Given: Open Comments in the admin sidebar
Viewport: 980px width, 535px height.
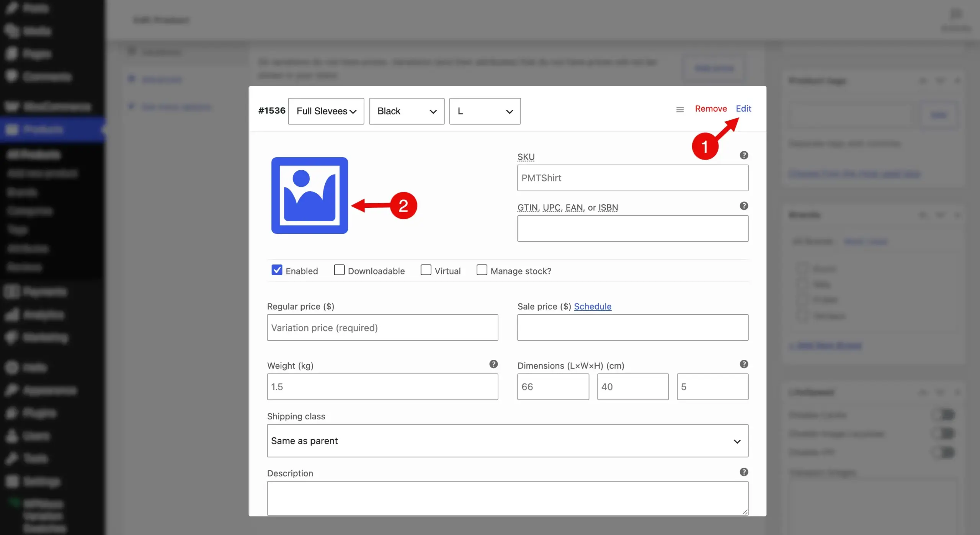Looking at the screenshot, I should click(52, 77).
